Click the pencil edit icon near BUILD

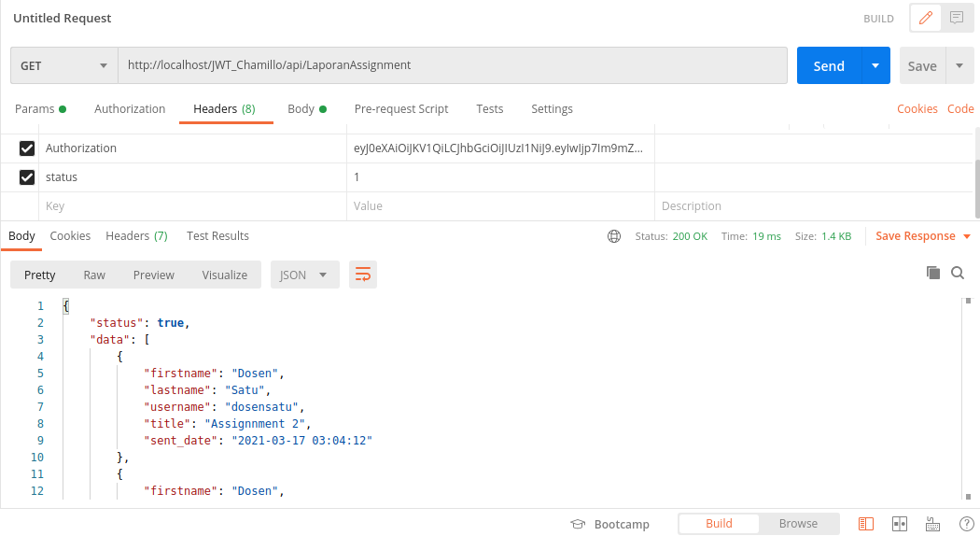pyautogui.click(x=926, y=18)
